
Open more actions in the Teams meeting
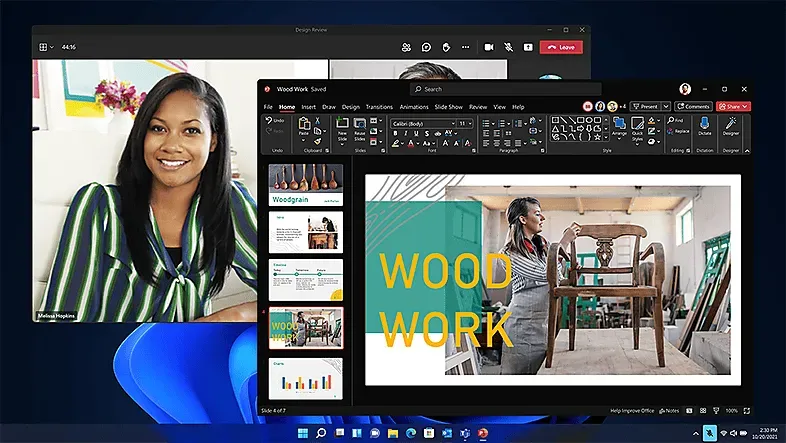pyautogui.click(x=466, y=47)
